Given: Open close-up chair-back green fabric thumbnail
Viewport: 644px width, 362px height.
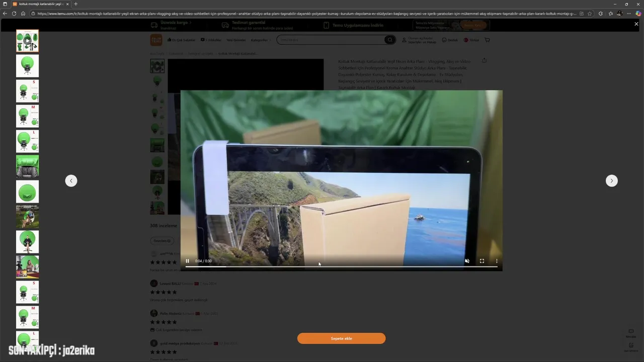Looking at the screenshot, I should (x=27, y=166).
